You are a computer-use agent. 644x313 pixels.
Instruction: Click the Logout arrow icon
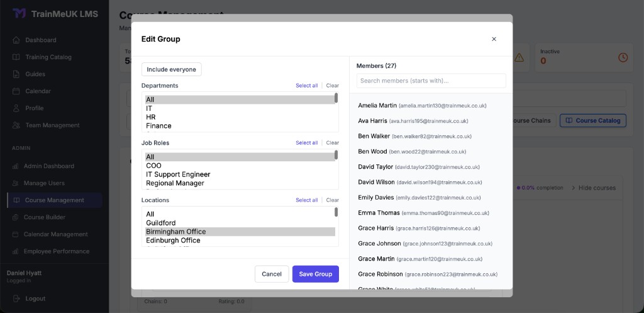coord(16,299)
